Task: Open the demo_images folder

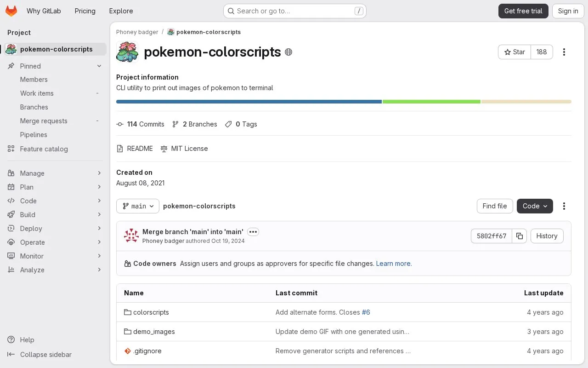Action: point(154,332)
